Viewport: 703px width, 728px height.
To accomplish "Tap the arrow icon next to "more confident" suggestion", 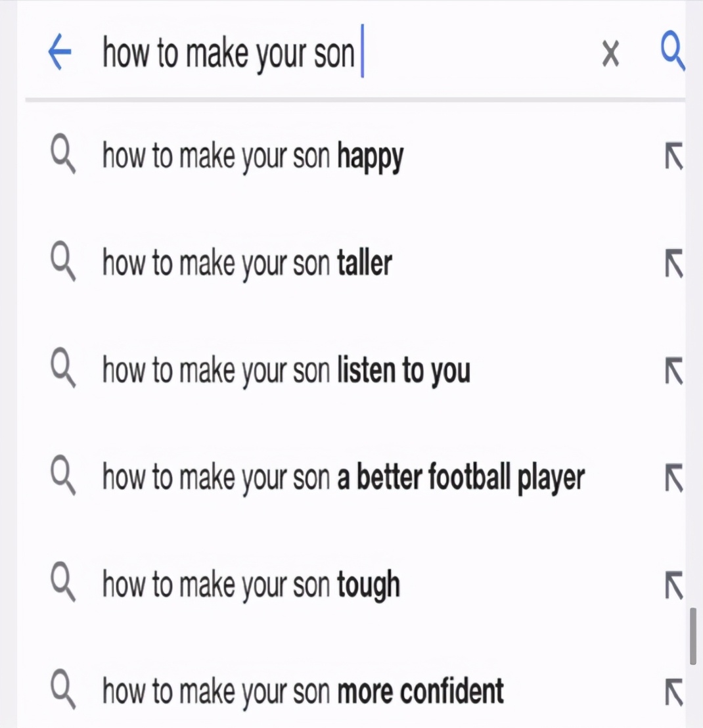I will pos(673,692).
